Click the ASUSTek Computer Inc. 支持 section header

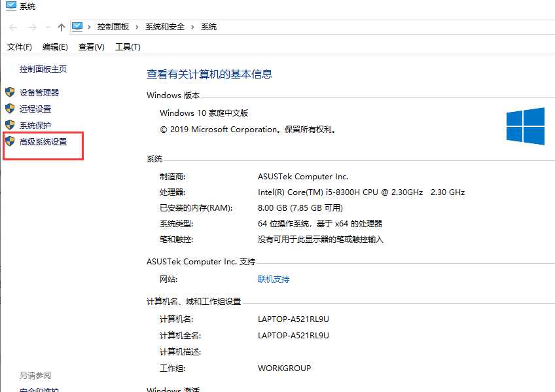point(201,262)
